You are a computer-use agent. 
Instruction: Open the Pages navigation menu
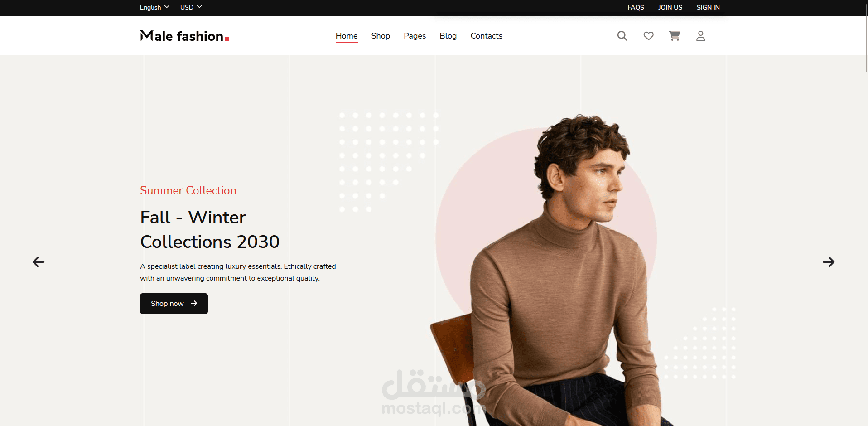(x=415, y=36)
